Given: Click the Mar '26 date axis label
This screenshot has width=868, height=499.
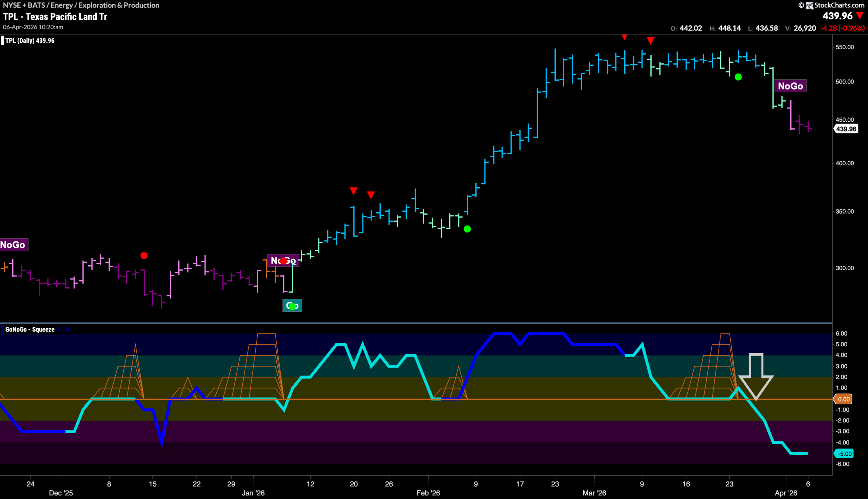Looking at the screenshot, I should point(594,493).
